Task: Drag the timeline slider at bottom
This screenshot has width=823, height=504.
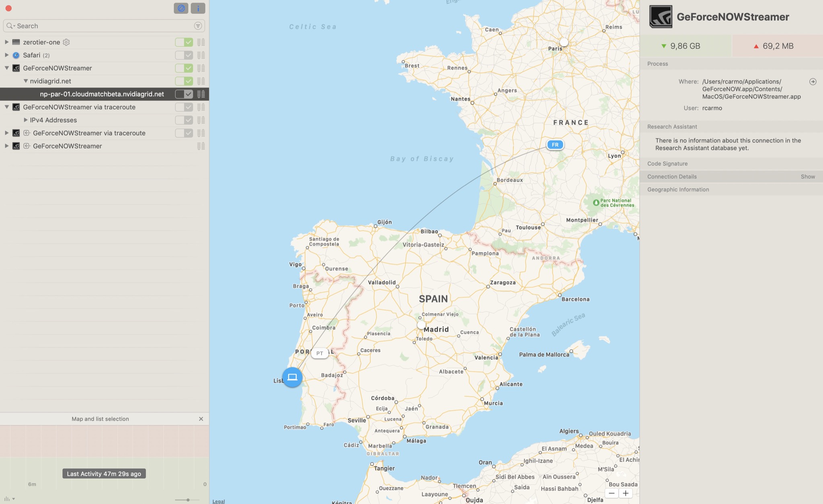Action: coord(188,499)
